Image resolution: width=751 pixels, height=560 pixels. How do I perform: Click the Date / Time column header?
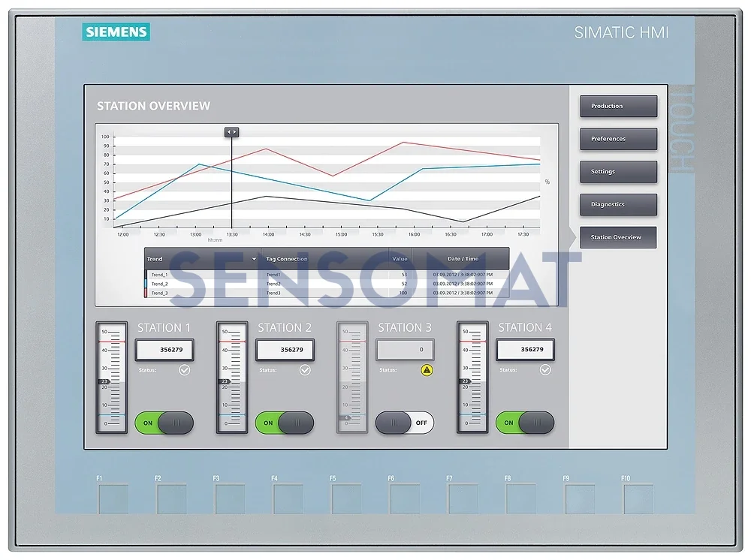click(x=461, y=259)
